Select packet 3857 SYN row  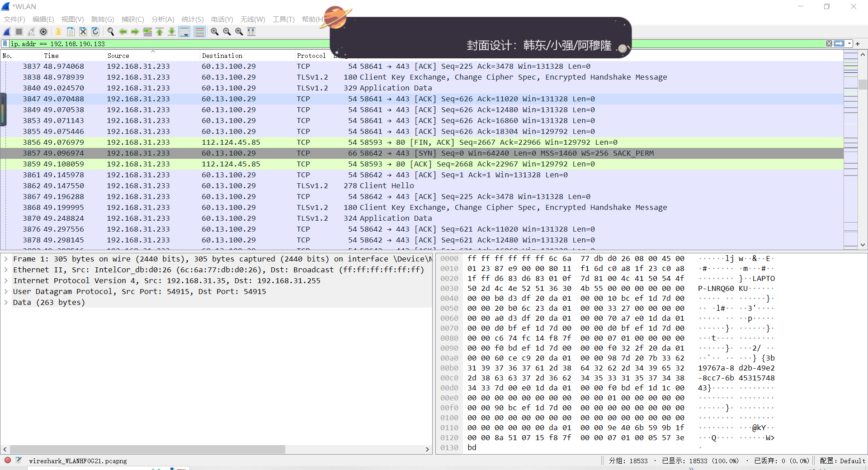(x=422, y=153)
